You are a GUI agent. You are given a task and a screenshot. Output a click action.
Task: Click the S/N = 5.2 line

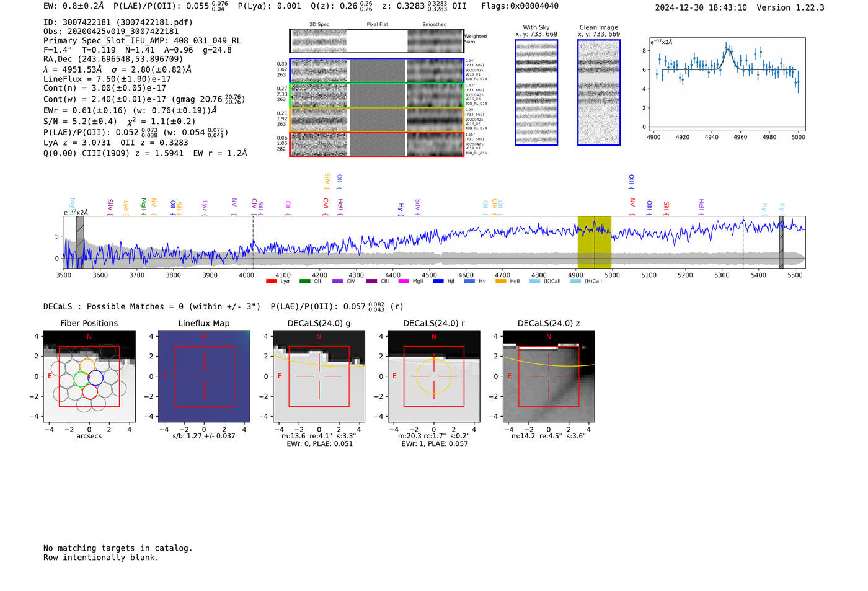[119, 122]
